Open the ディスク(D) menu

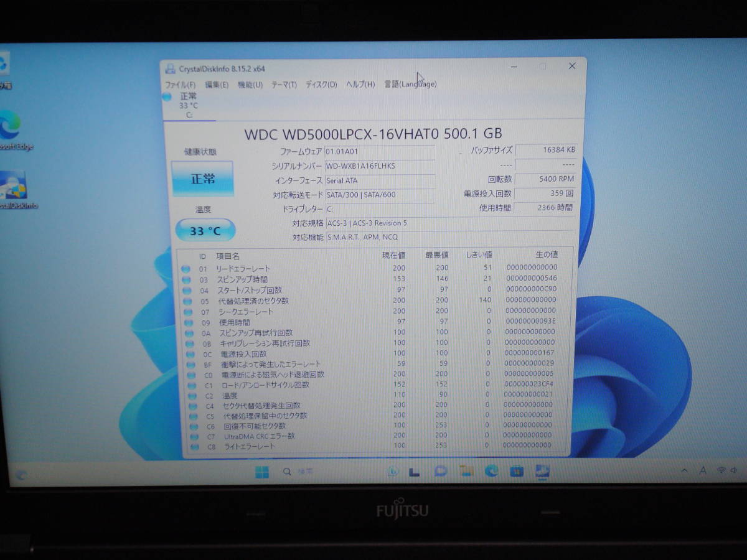tap(321, 84)
